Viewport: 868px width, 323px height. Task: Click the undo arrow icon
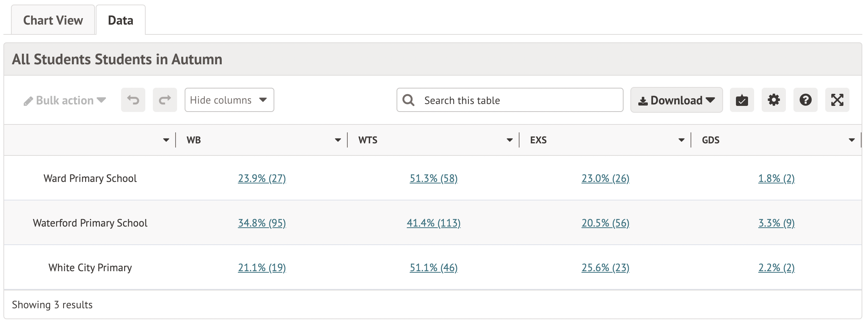133,100
